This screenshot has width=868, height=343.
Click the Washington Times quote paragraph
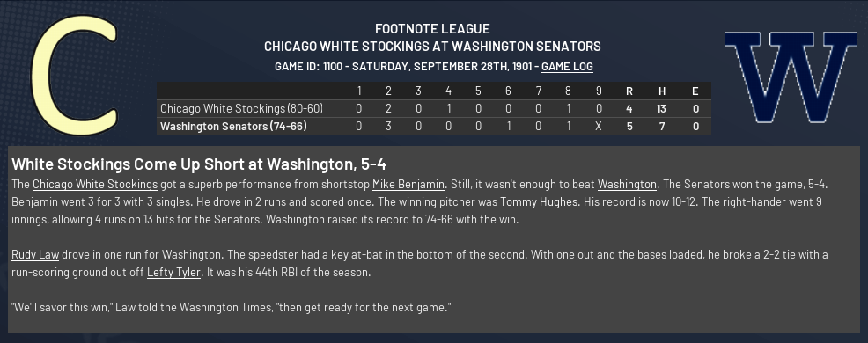(232, 307)
